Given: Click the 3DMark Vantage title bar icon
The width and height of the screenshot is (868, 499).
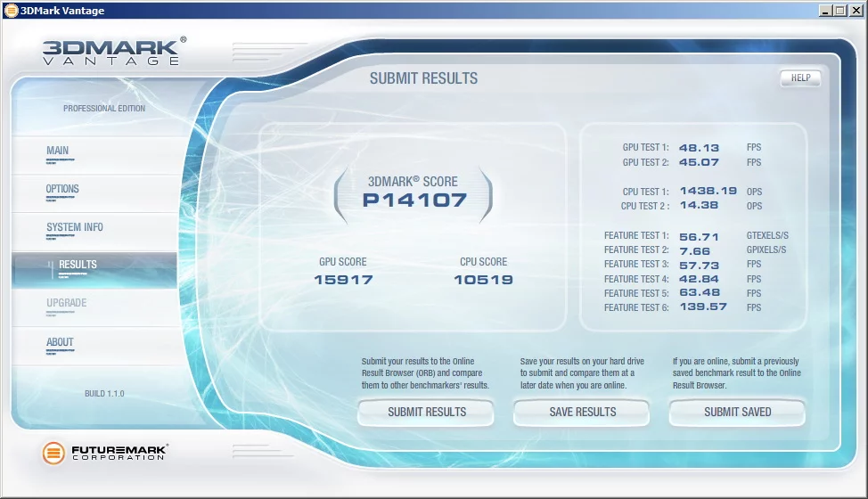Looking at the screenshot, I should point(11,10).
